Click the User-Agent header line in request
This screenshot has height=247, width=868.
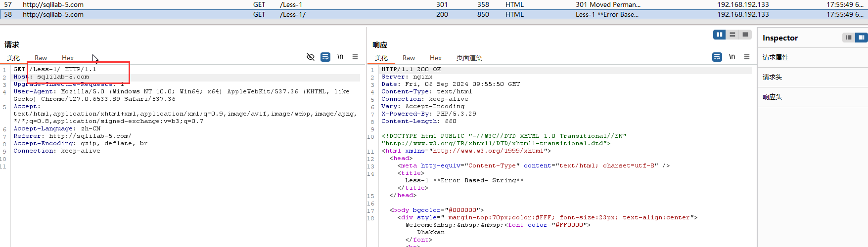[x=181, y=95]
